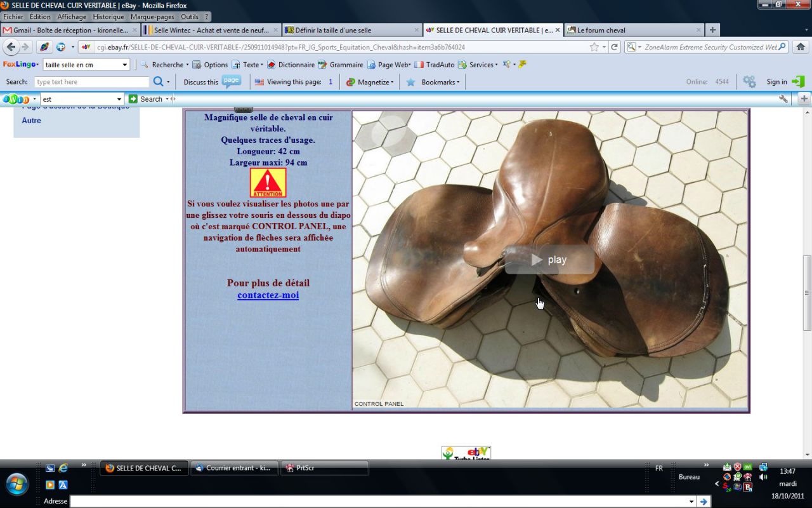Screen dimensions: 812x508
Task: Click the Windows Start orb
Action: (17, 484)
